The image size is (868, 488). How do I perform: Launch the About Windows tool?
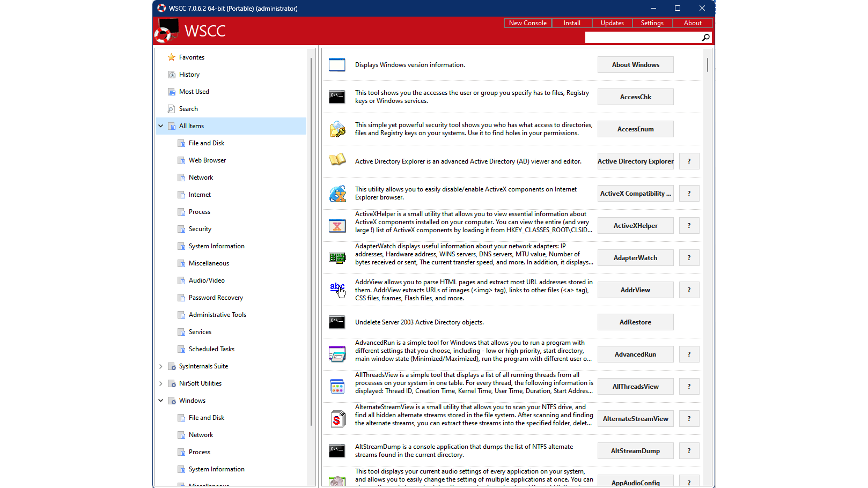pos(636,65)
